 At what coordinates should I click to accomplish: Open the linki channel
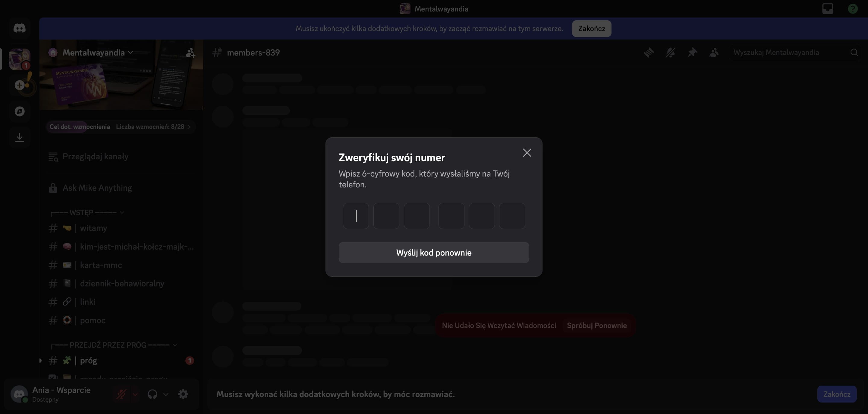(x=121, y=302)
